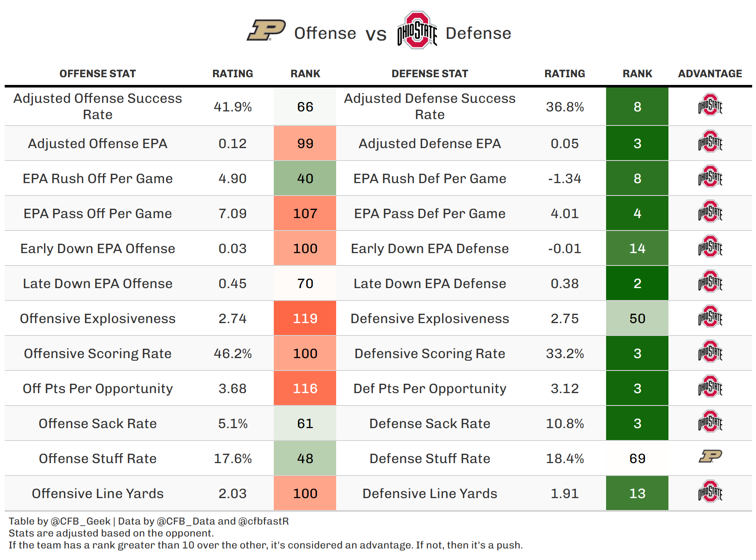Image resolution: width=756 pixels, height=560 pixels.
Task: Click the 41.9% offense success rating
Action: 232,107
